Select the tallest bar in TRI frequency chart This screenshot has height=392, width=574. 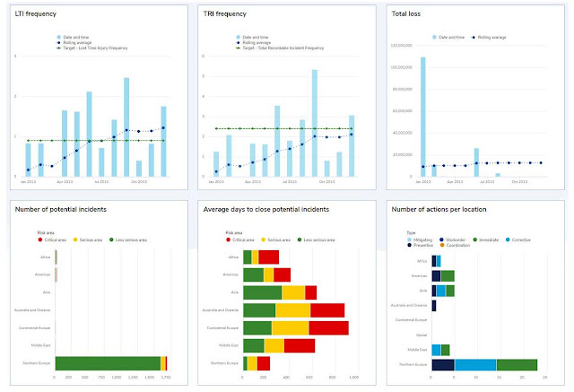coord(315,123)
